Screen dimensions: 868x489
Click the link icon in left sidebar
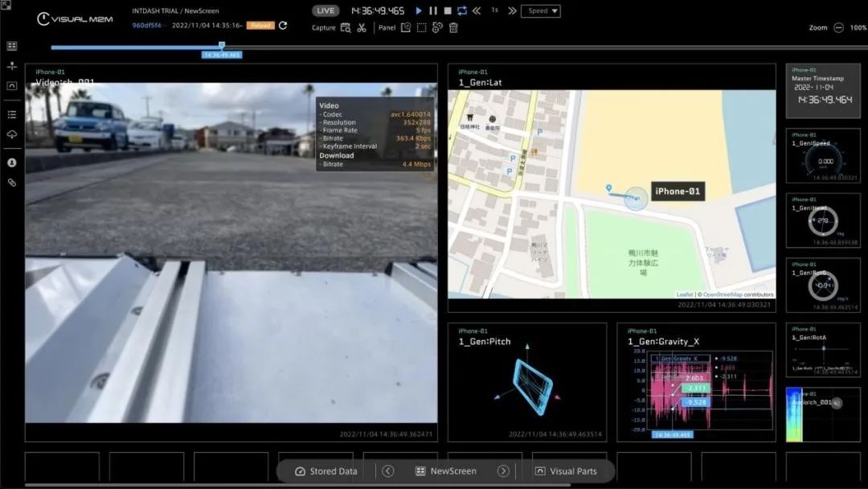pos(12,183)
